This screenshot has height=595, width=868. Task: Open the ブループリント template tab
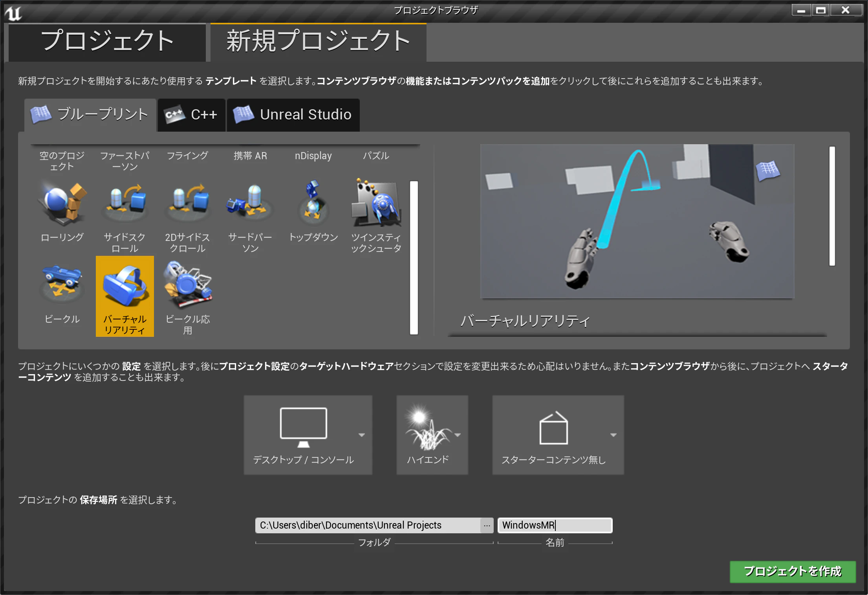[90, 115]
